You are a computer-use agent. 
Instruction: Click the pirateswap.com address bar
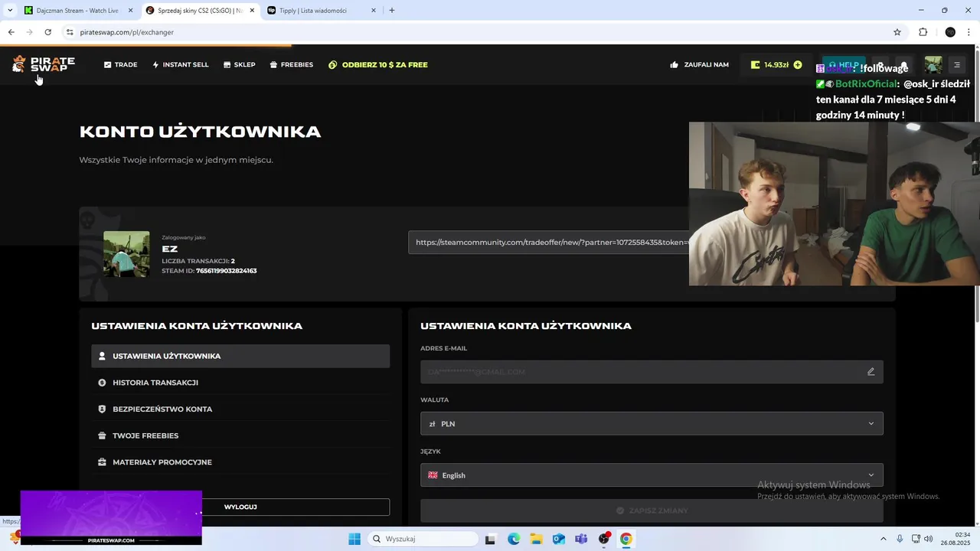475,32
